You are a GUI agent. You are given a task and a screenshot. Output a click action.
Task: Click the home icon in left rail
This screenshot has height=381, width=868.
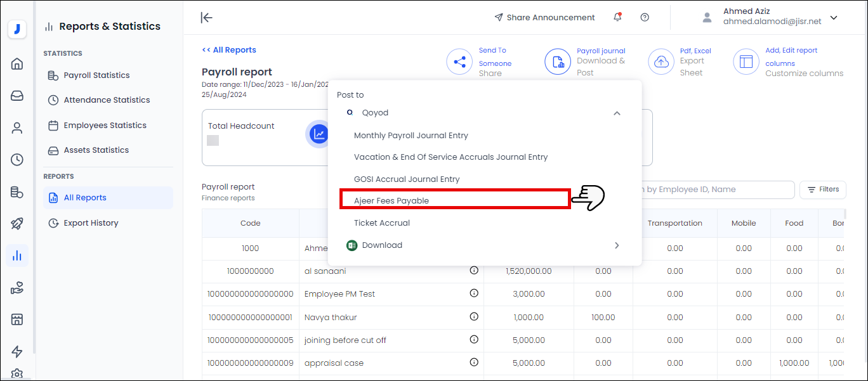tap(17, 63)
